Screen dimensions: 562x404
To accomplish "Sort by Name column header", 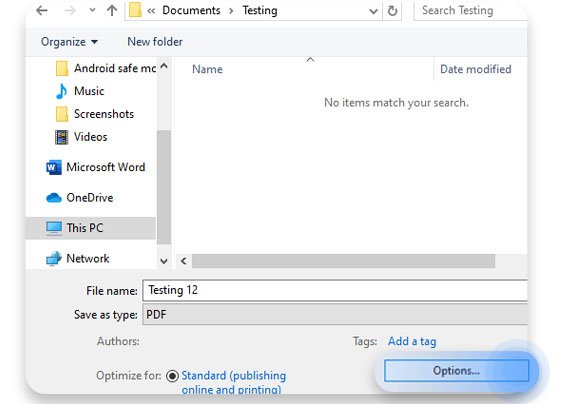I will click(x=207, y=69).
